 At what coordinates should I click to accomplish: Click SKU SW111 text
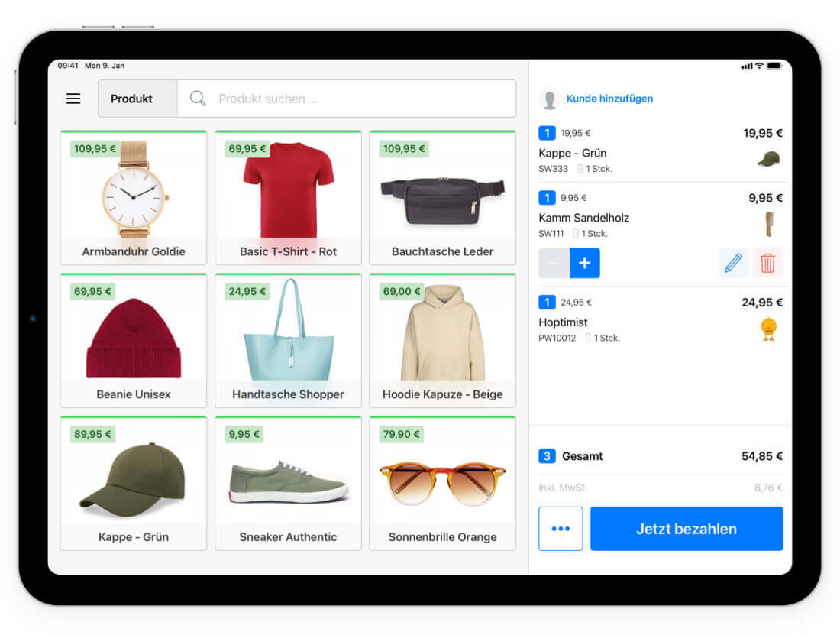coord(551,234)
